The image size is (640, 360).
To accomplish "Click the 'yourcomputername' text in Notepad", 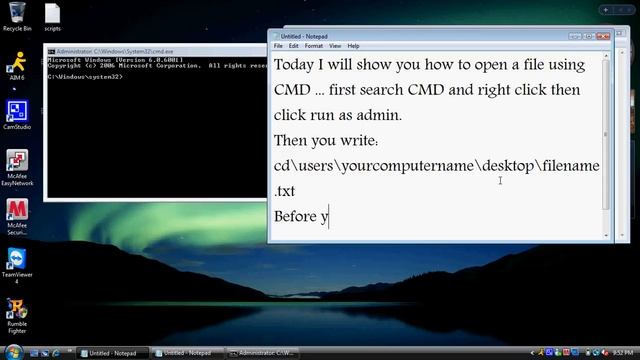I will (x=408, y=166).
